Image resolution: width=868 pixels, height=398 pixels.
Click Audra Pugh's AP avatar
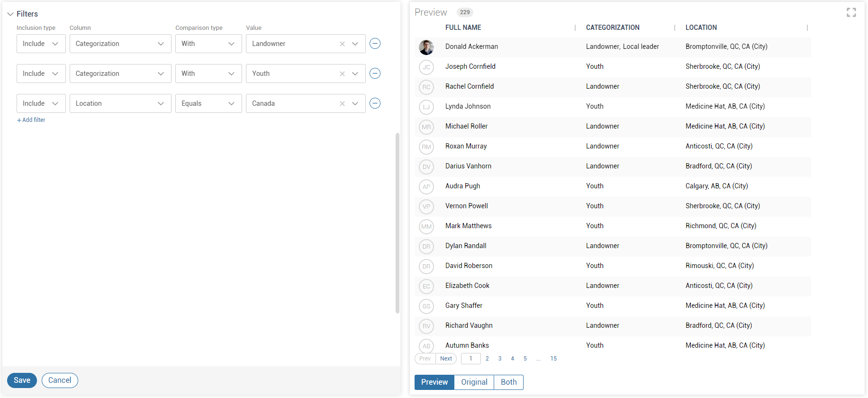[x=426, y=186]
